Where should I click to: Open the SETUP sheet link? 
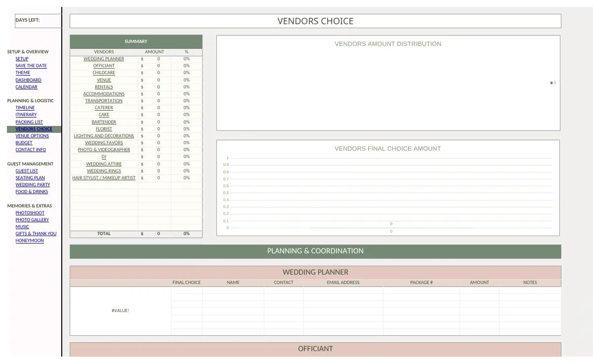(x=22, y=59)
